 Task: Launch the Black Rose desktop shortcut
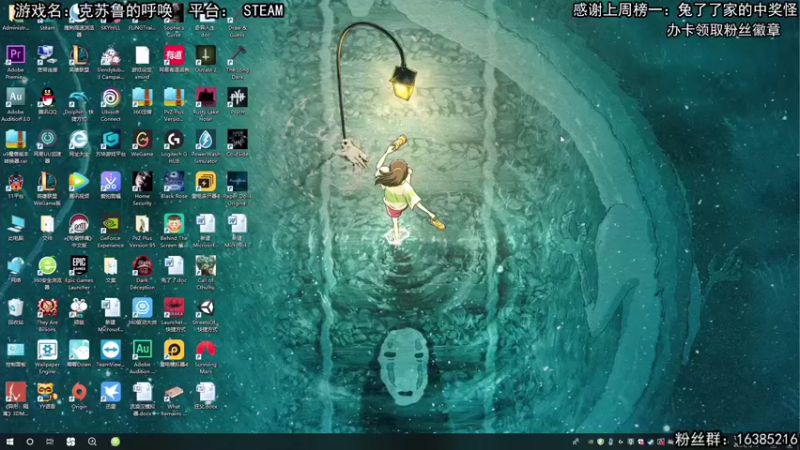[174, 182]
